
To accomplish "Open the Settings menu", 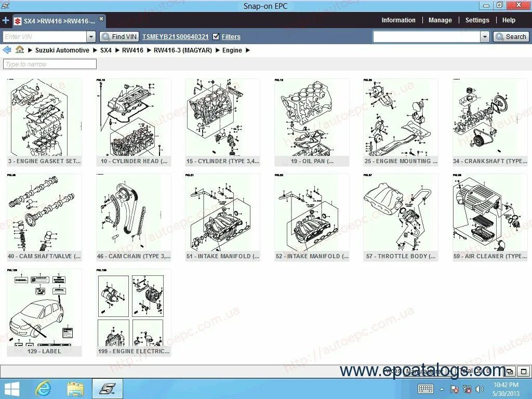I will [477, 20].
